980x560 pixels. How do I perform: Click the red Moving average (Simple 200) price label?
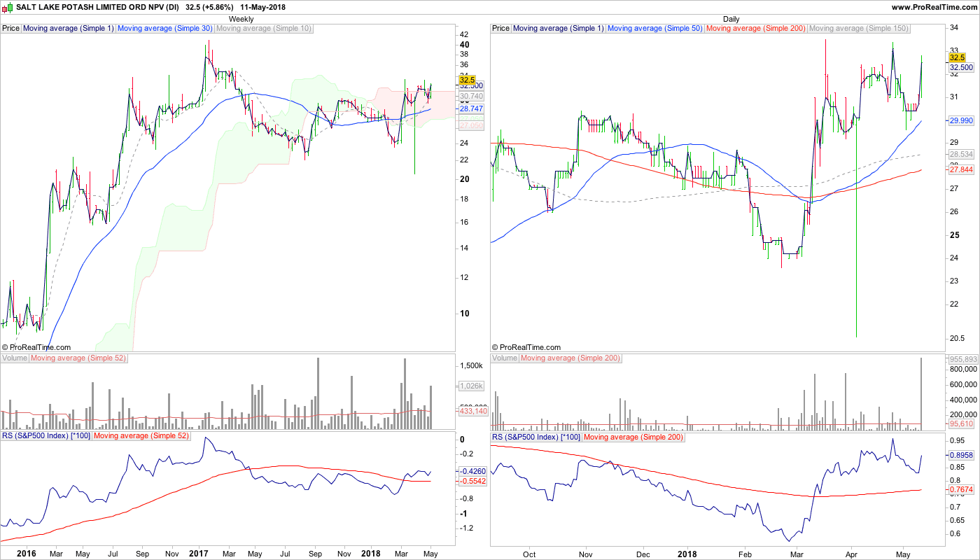click(756, 29)
